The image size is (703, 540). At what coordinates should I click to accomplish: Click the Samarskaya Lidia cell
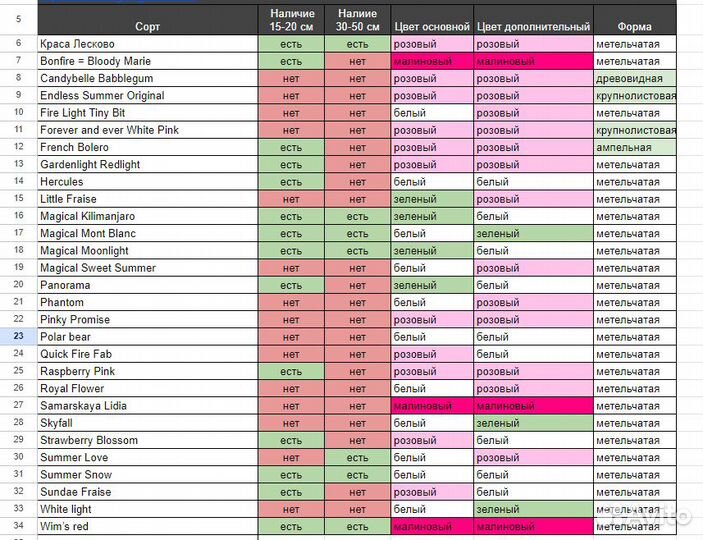click(x=147, y=406)
